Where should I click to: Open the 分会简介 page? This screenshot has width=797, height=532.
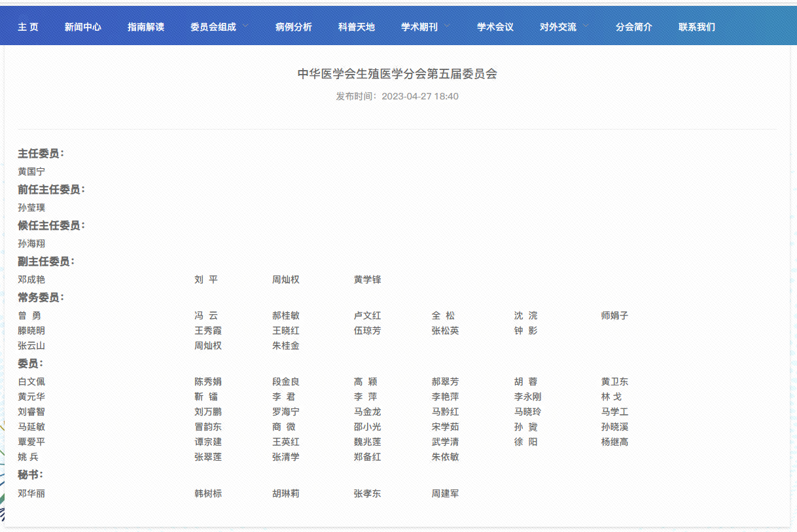tap(633, 27)
